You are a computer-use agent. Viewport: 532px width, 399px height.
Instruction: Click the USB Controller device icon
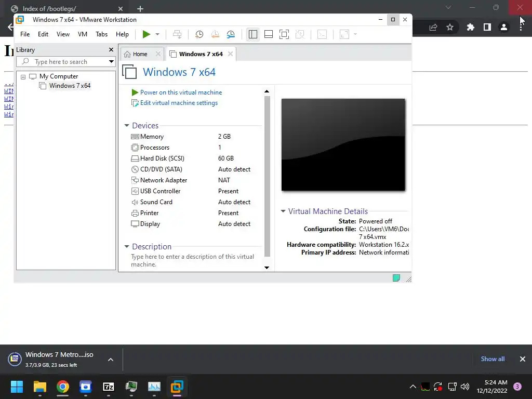point(135,191)
